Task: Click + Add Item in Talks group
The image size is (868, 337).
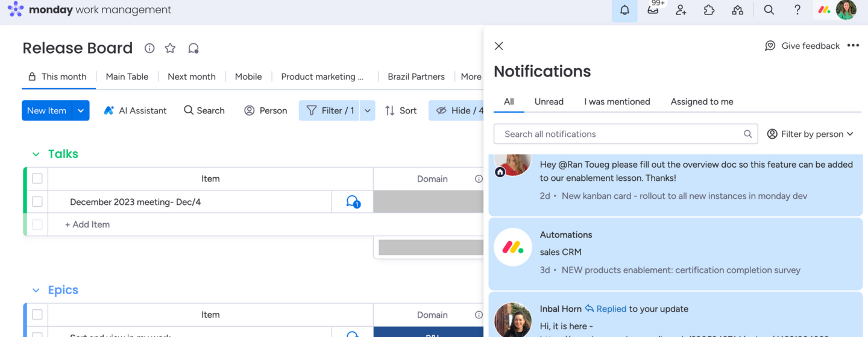Action: pyautogui.click(x=87, y=224)
